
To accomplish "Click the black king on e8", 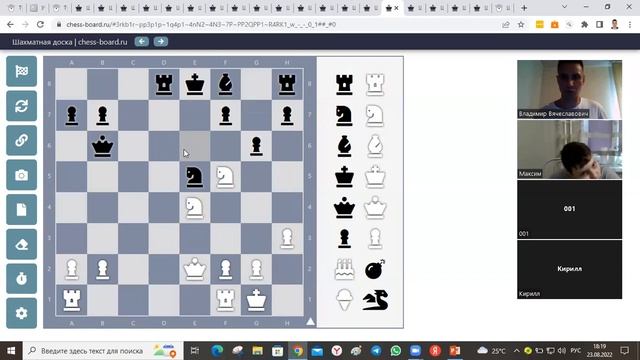I will pyautogui.click(x=194, y=84).
